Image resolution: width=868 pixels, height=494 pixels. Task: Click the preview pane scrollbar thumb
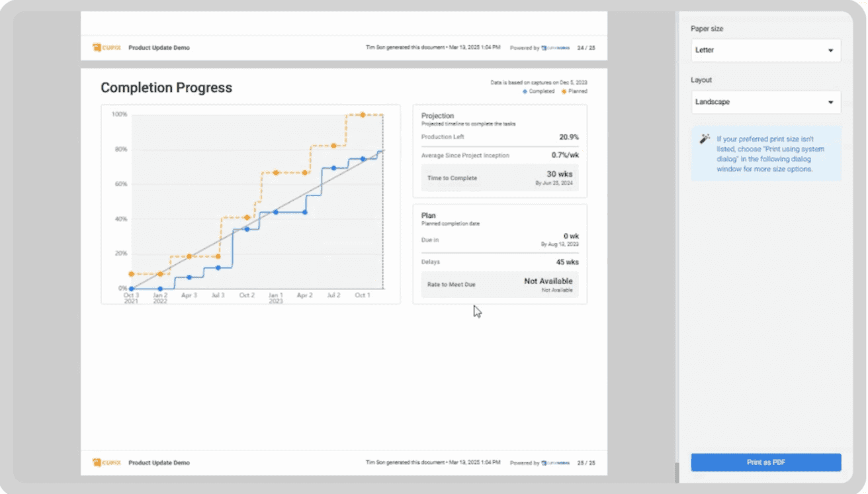675,473
